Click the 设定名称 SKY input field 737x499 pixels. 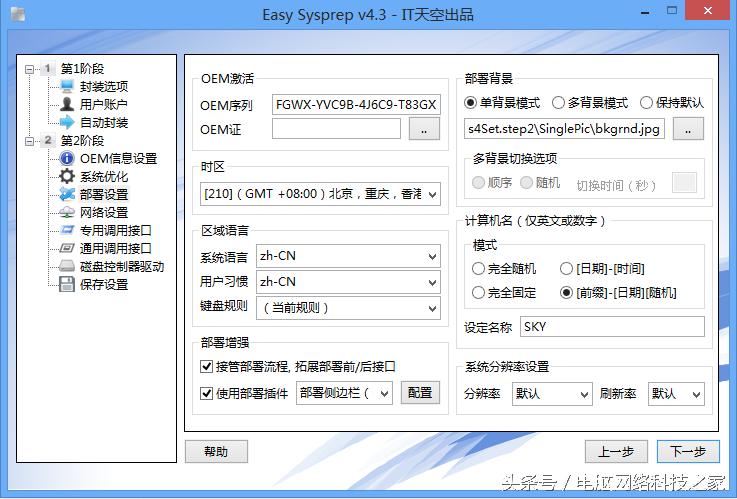click(612, 326)
